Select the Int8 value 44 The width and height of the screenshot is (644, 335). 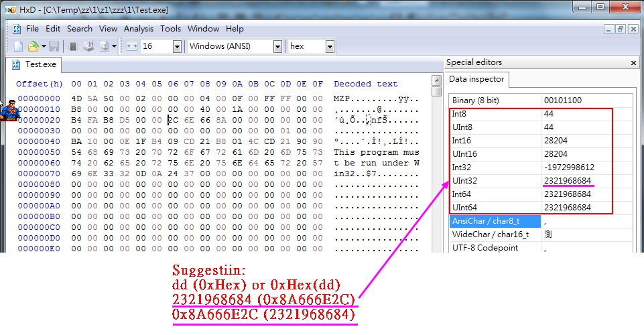click(549, 114)
